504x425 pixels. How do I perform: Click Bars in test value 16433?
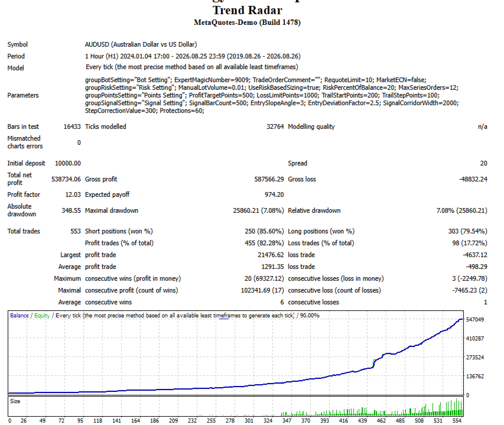72,126
